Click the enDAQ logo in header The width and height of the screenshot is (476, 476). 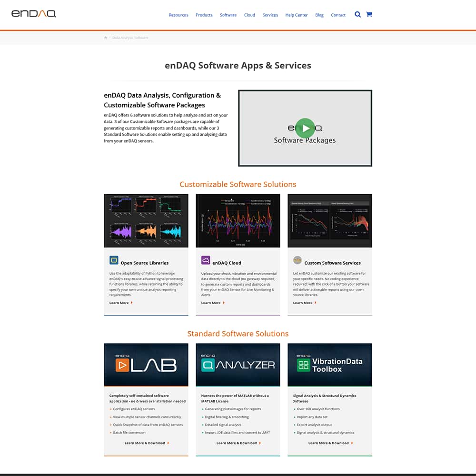34,14
